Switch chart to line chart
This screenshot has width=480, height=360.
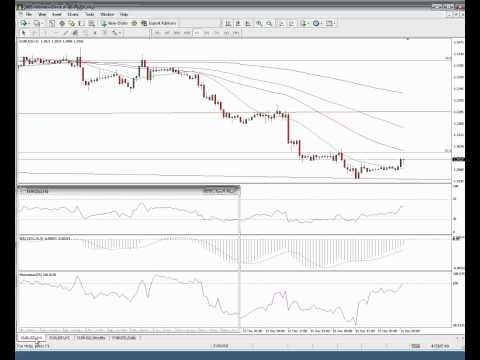[x=248, y=23]
